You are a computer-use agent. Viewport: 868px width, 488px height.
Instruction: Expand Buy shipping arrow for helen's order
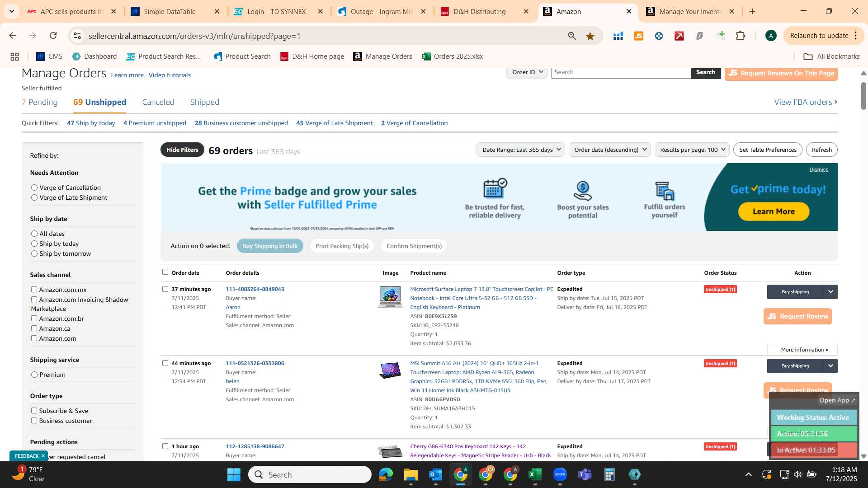[830, 366]
